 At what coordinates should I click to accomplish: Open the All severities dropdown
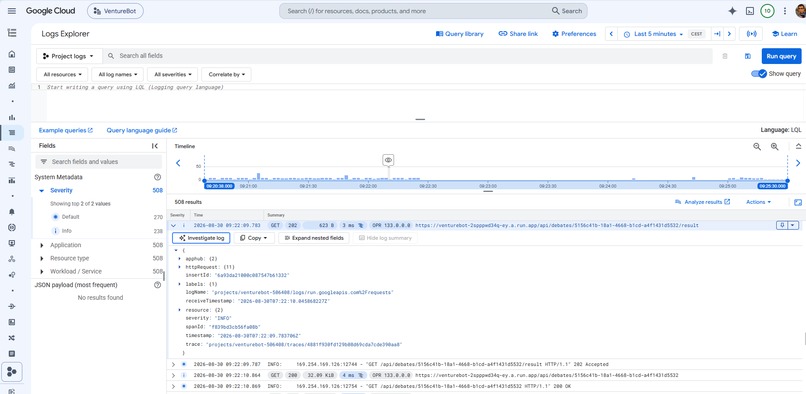[173, 75]
